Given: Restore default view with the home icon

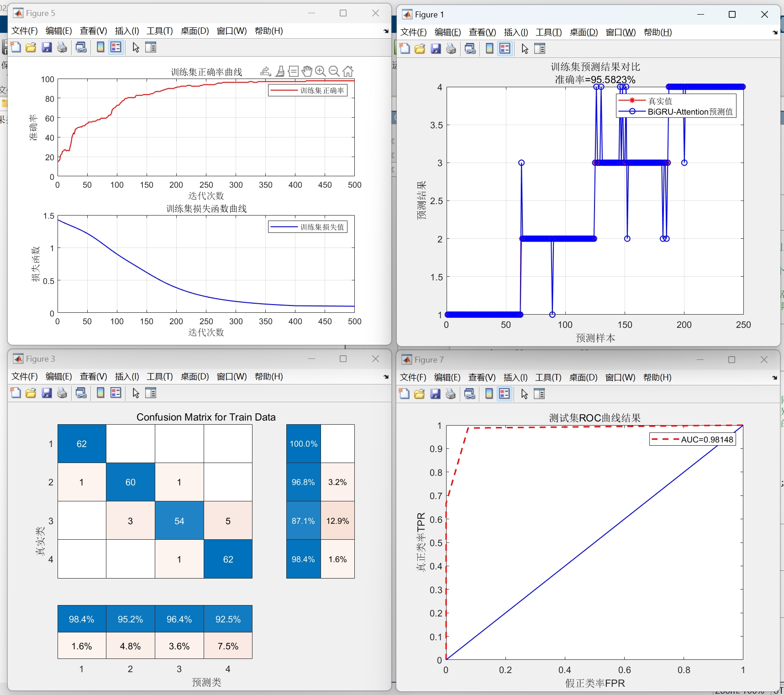Looking at the screenshot, I should (347, 71).
